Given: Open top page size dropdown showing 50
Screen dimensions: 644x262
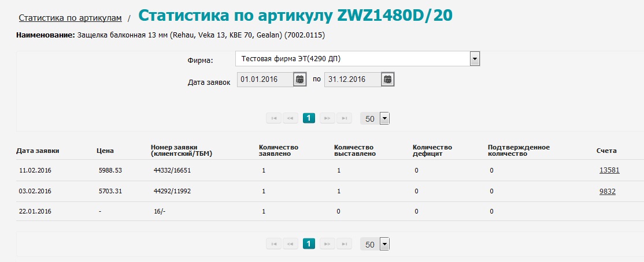Looking at the screenshot, I should point(384,119).
